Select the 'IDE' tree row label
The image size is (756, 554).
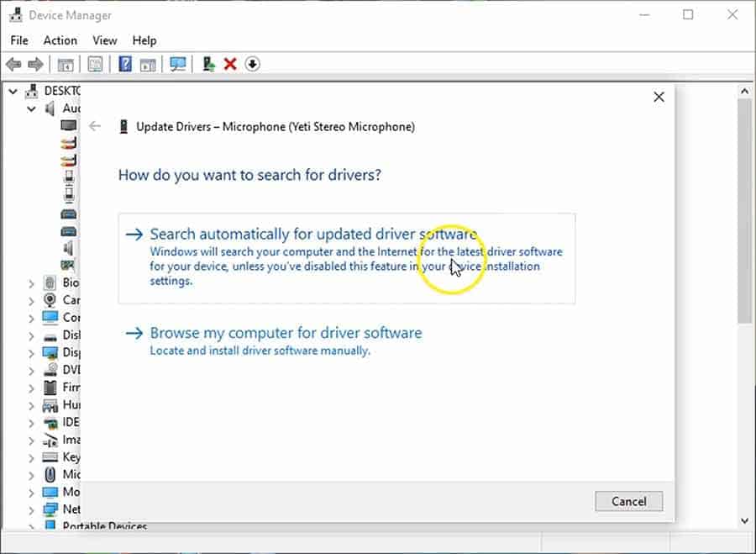[x=71, y=423]
